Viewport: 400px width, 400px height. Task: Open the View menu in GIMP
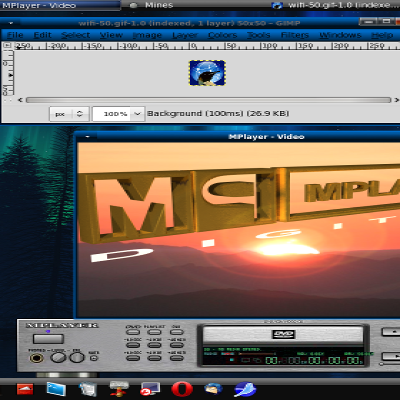(111, 35)
